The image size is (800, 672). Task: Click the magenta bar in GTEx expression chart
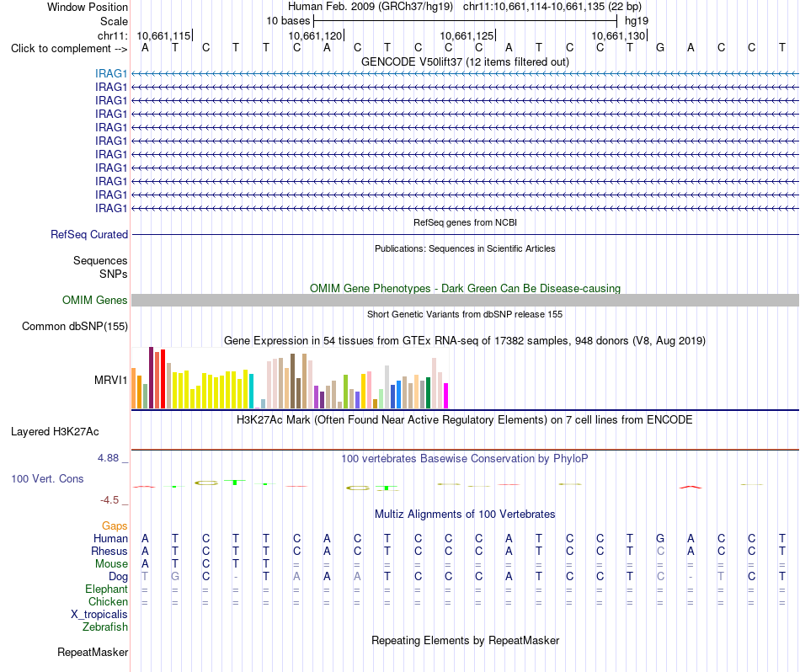[446, 396]
